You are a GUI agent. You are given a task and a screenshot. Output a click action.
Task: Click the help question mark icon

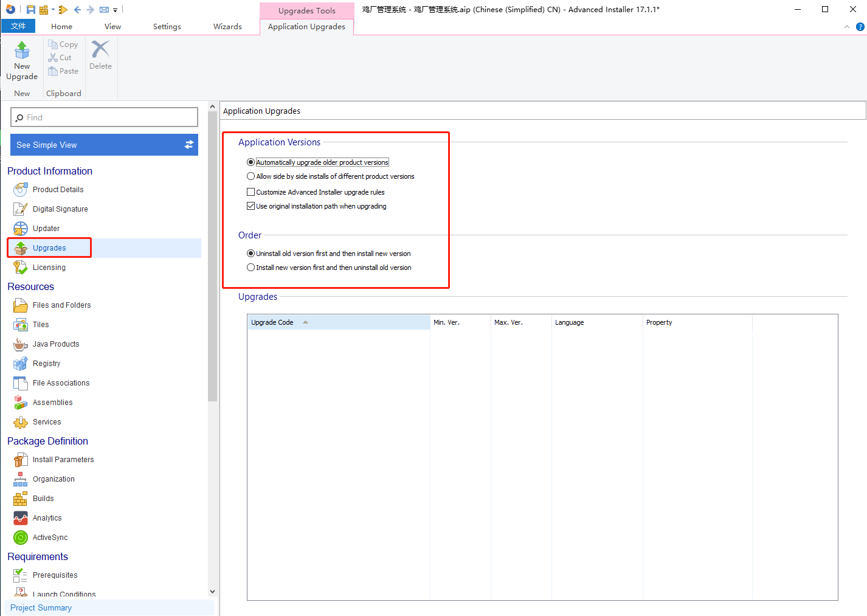coord(860,27)
